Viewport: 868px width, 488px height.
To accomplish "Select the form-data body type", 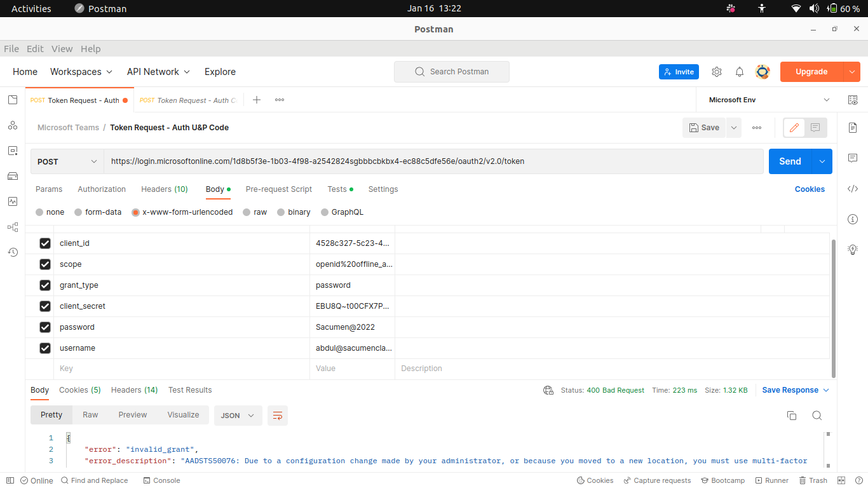I will click(x=78, y=212).
